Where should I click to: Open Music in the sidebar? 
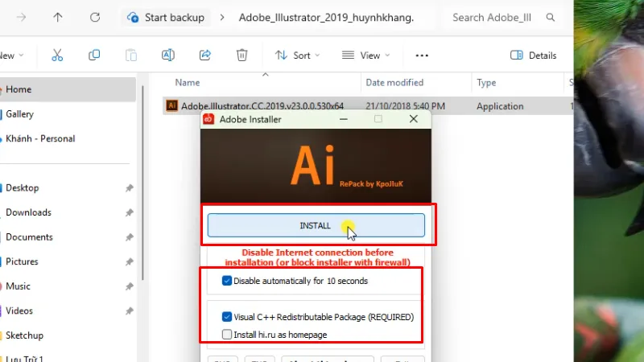18,286
